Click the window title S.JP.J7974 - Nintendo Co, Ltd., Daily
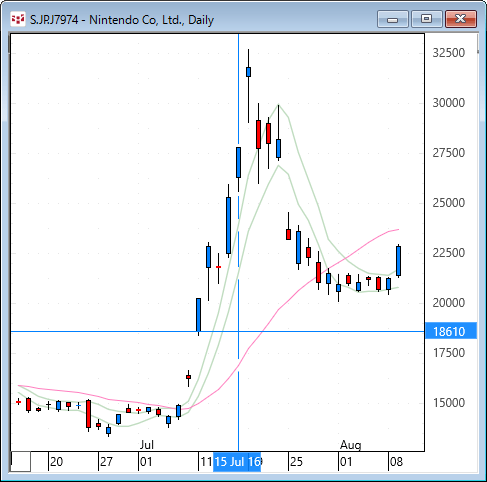487x482 pixels. 122,20
